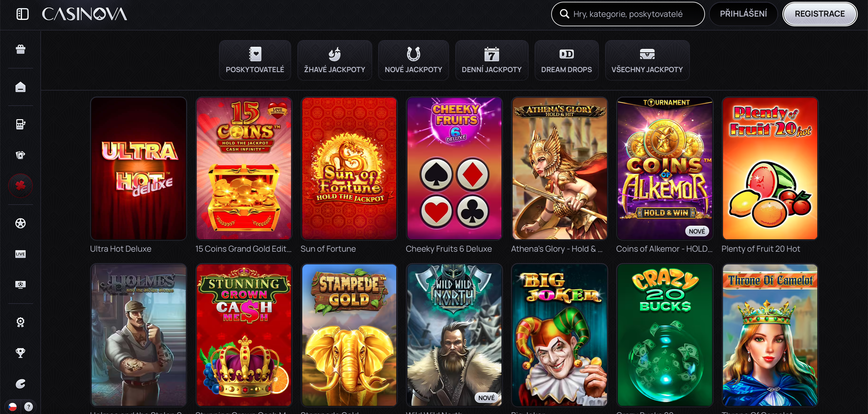Toggle the sidebar panel icon
The image size is (868, 414).
22,14
